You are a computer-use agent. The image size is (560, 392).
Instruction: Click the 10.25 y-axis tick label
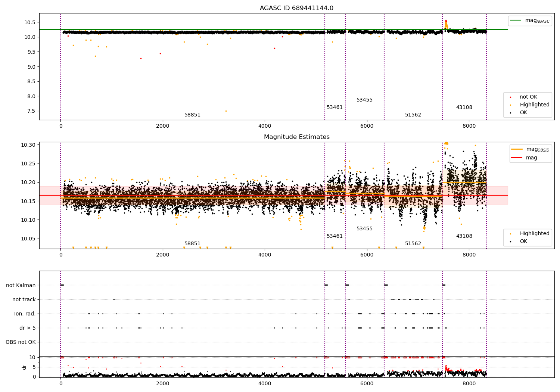[28, 164]
